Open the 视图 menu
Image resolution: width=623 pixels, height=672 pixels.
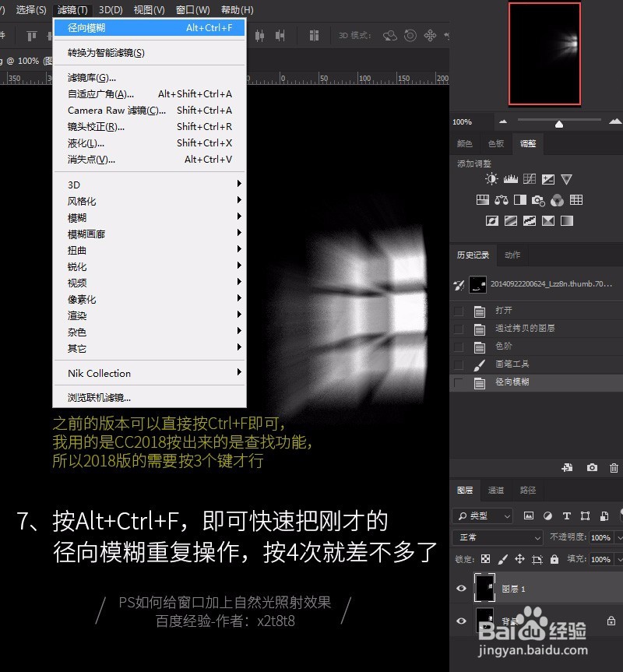click(x=150, y=9)
